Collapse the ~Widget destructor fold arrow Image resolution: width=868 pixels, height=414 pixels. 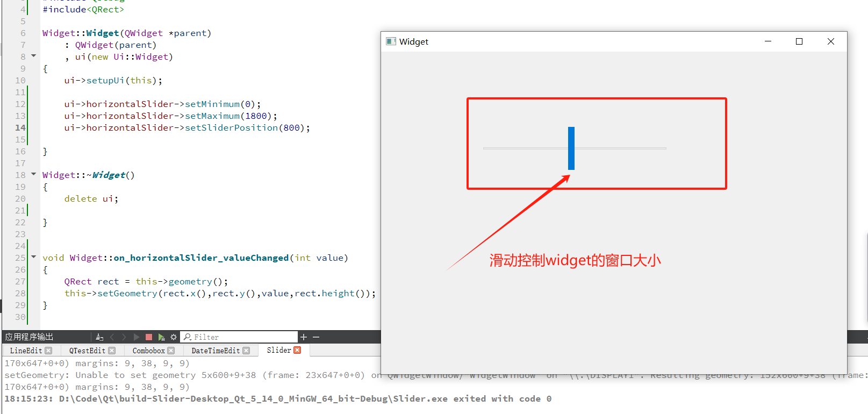(33, 174)
